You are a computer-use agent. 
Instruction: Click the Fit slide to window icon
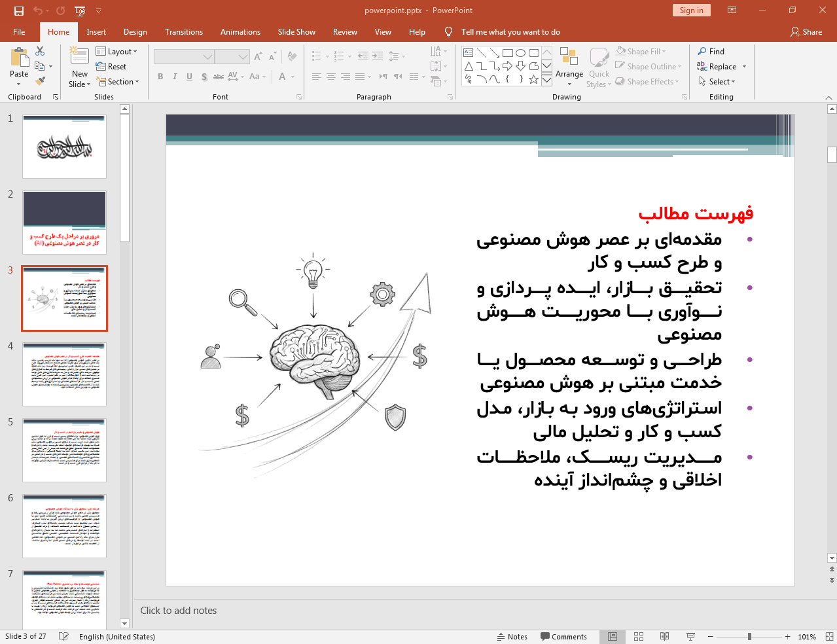tap(829, 637)
